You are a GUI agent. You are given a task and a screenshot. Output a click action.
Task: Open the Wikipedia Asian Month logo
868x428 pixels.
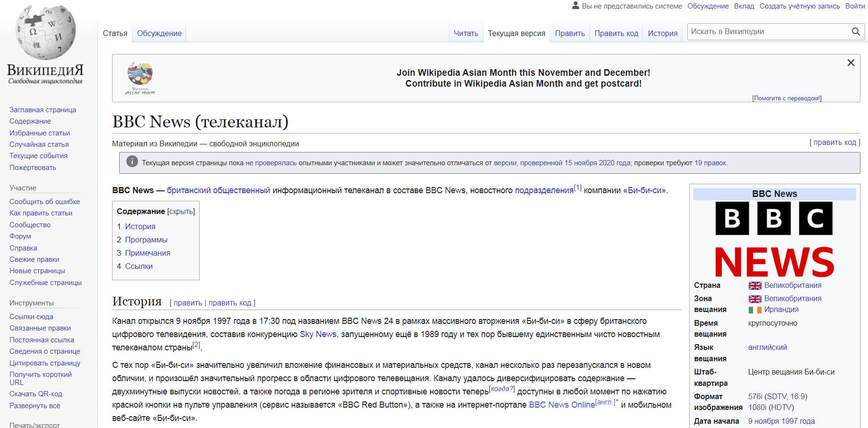140,78
